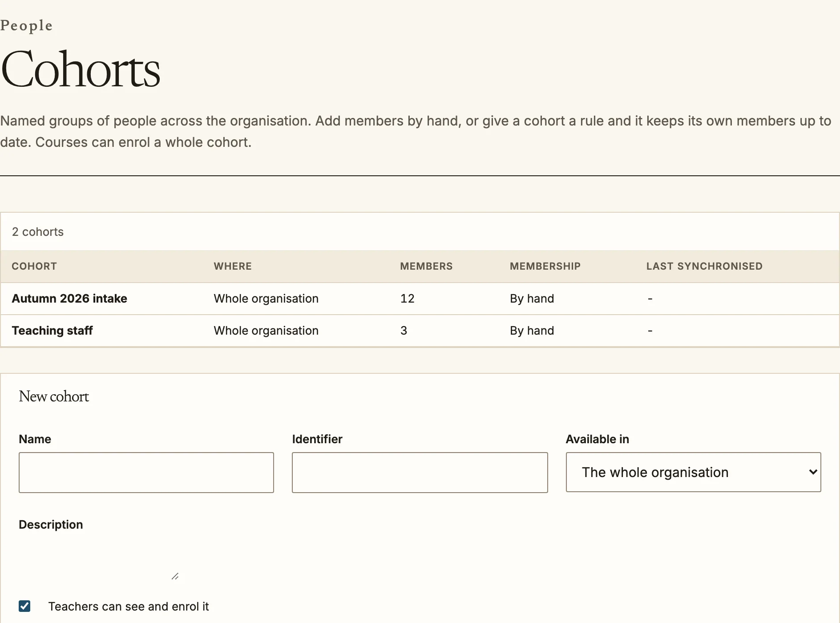Click 'Whole organisation' in Autumn 2026 intake row
This screenshot has width=840, height=623.
coord(266,299)
